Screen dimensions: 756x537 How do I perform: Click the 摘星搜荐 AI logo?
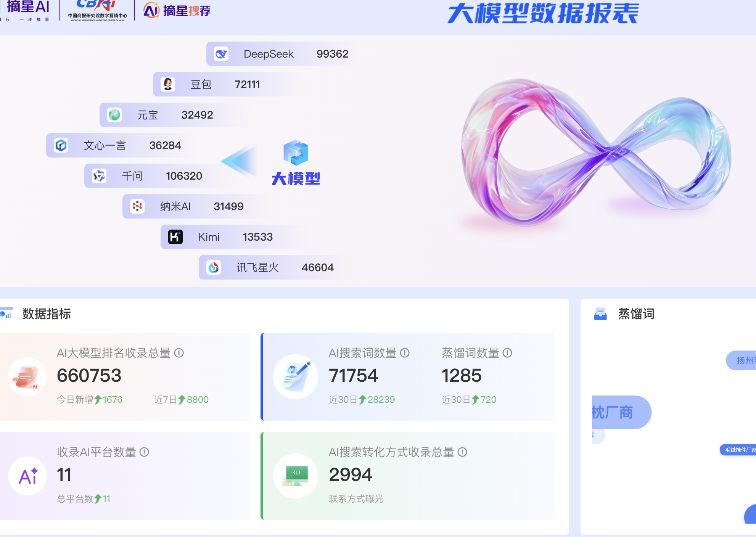click(x=177, y=11)
